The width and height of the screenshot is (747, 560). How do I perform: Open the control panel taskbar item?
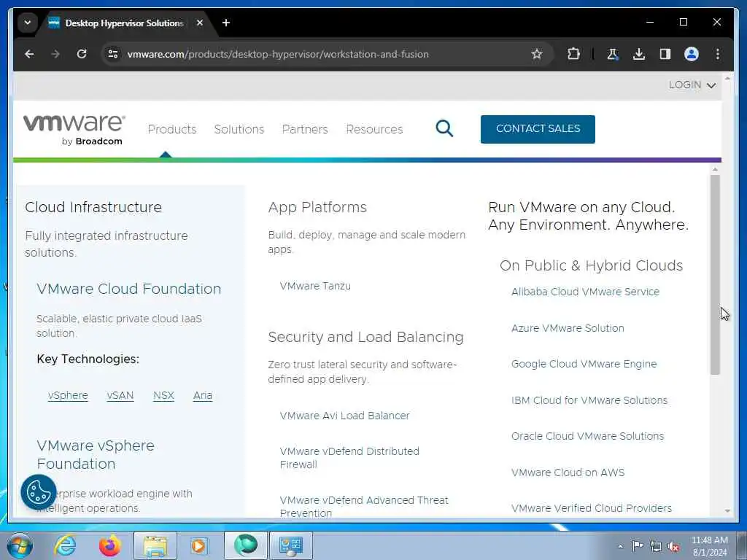291,545
